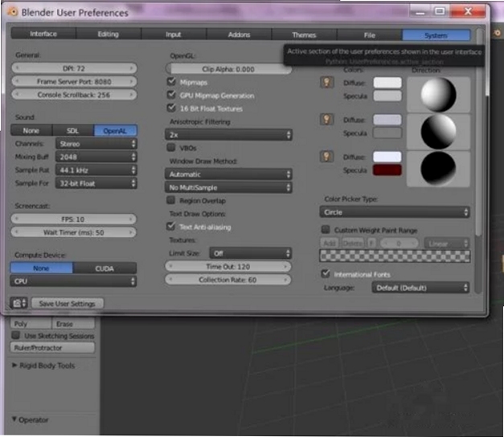Open the No MultiSample dropdown

pos(228,187)
